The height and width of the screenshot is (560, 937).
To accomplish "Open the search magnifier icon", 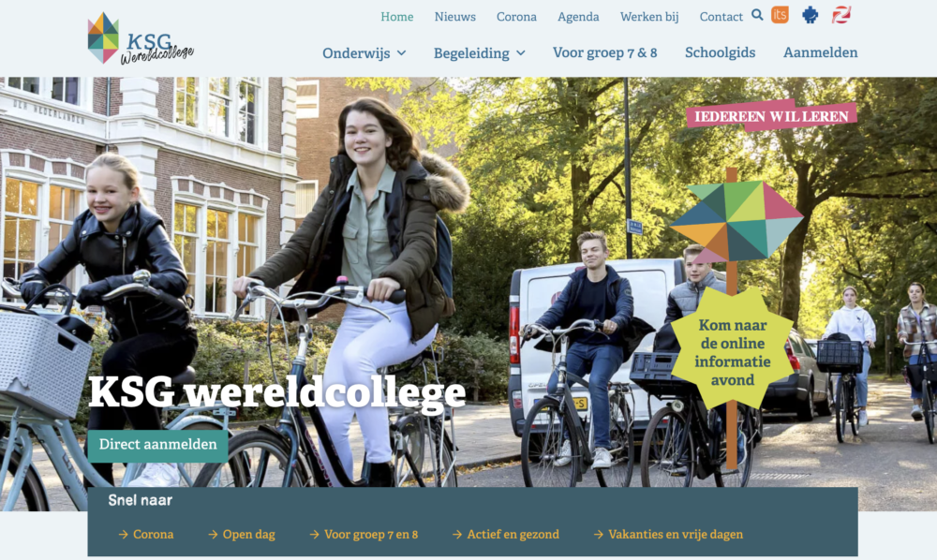I will [757, 15].
